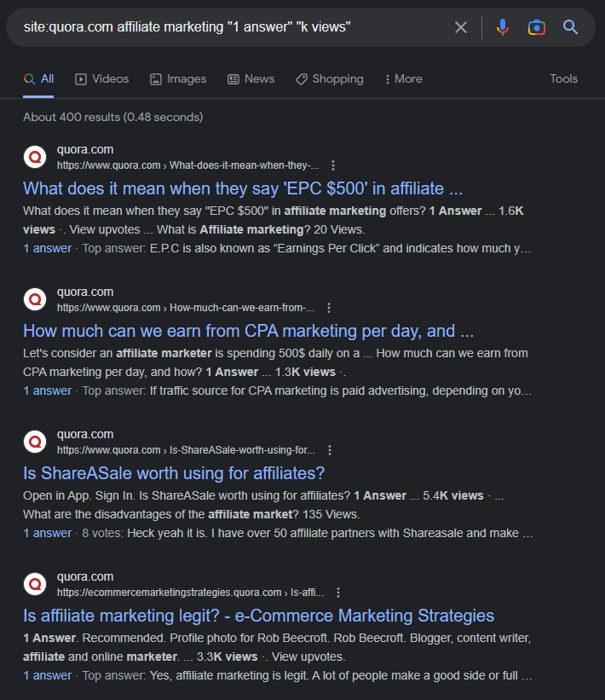Click '1 answer' link under EPC $500 result
605x700 pixels.
(x=48, y=249)
